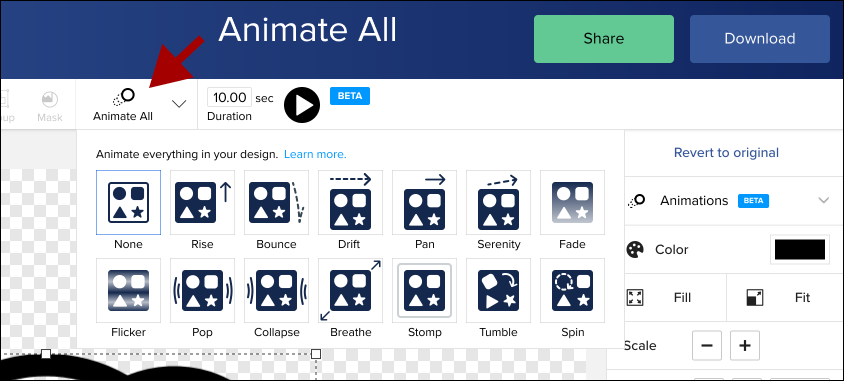Set animation to None
The height and width of the screenshot is (381, 844).
pyautogui.click(x=128, y=202)
